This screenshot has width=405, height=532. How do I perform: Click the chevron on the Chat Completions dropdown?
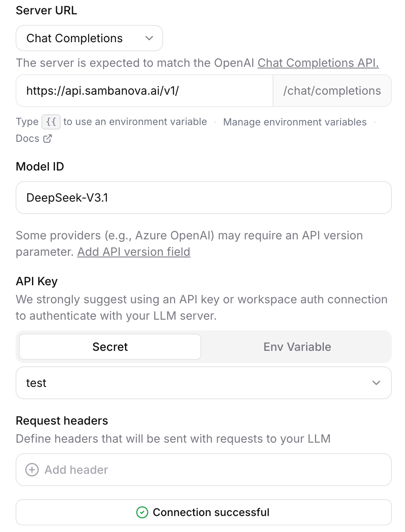pos(149,38)
